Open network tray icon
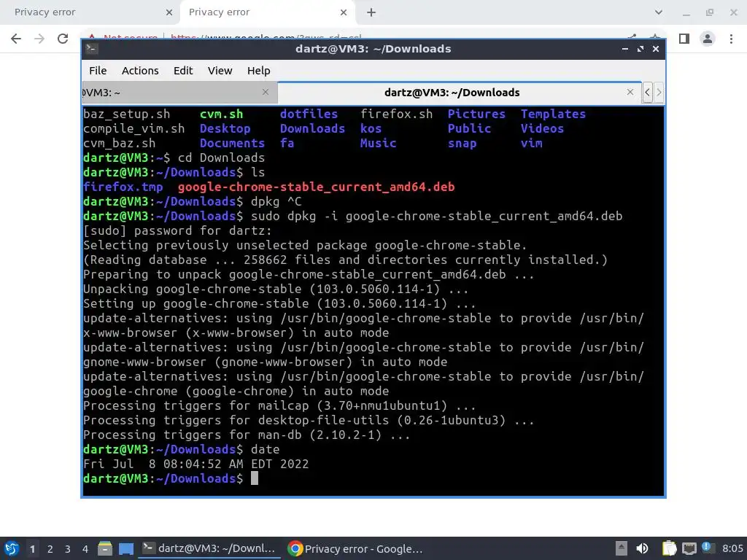The width and height of the screenshot is (747, 560). (689, 549)
